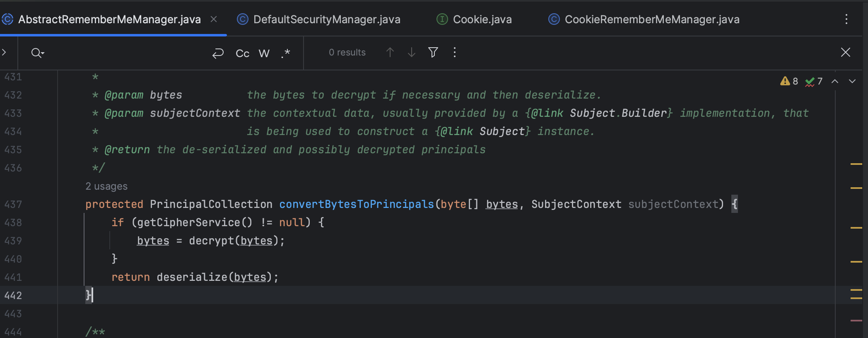
Task: Click the SubjectContext parameter type
Action: tap(576, 204)
